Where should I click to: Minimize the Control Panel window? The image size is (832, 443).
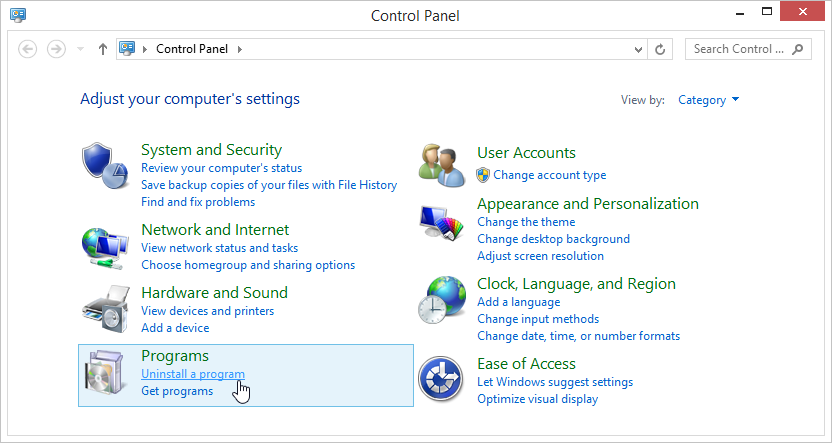click(740, 12)
